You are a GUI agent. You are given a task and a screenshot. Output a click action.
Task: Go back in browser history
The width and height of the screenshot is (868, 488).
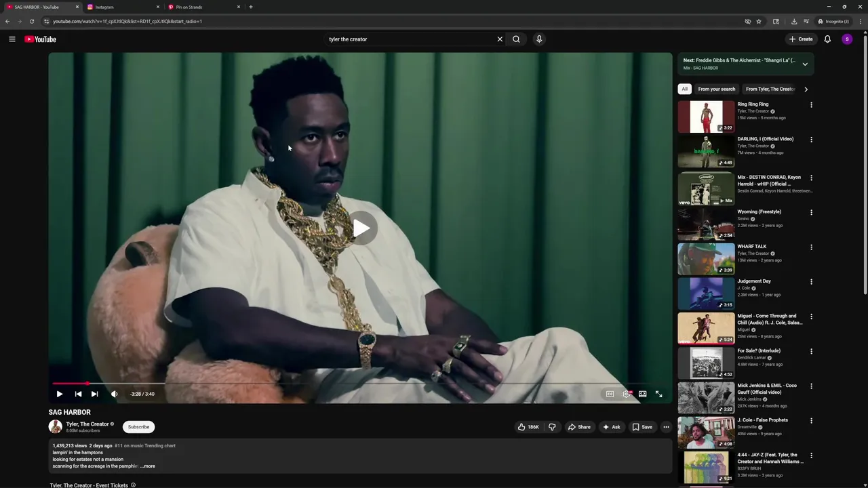(x=7, y=21)
